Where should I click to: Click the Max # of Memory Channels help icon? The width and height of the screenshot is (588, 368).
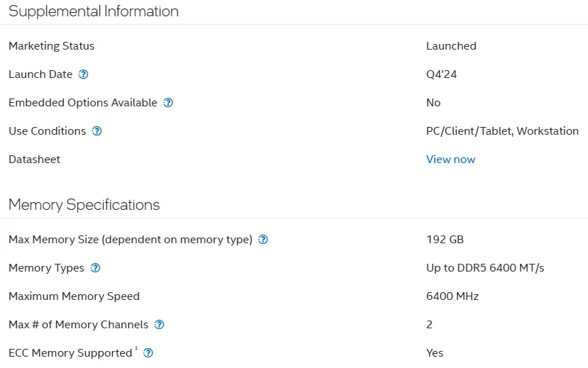point(160,325)
